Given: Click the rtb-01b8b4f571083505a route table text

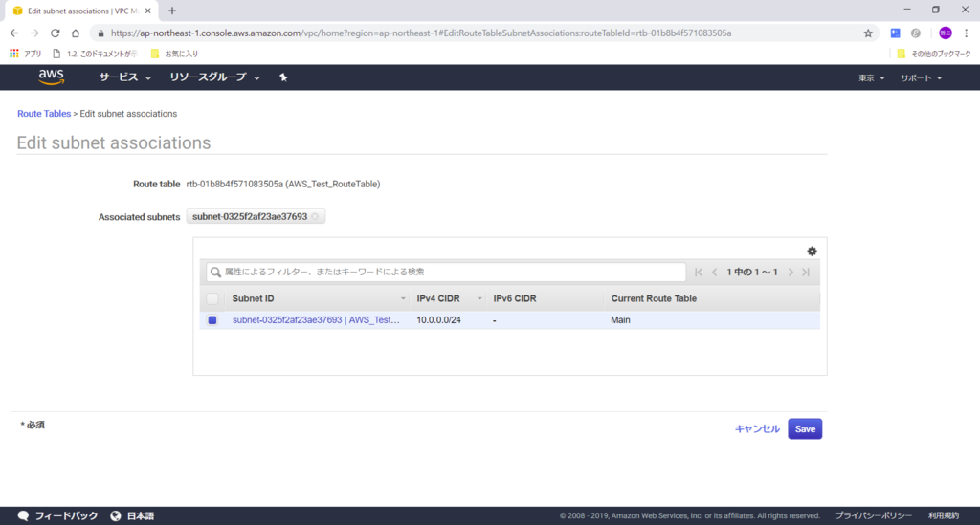Looking at the screenshot, I should point(283,185).
